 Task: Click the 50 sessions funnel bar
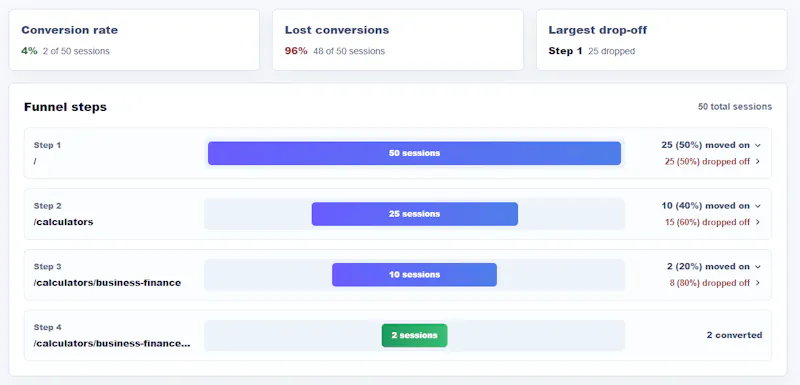(414, 153)
